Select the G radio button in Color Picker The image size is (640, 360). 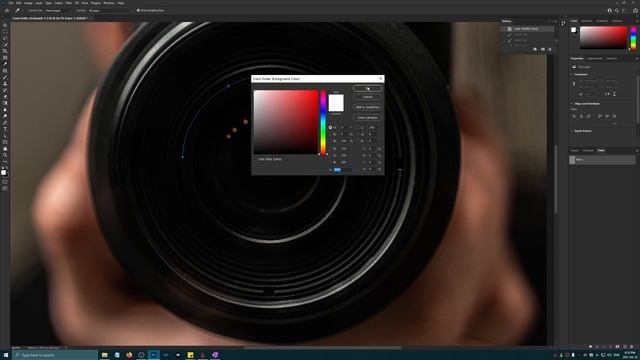pyautogui.click(x=330, y=156)
